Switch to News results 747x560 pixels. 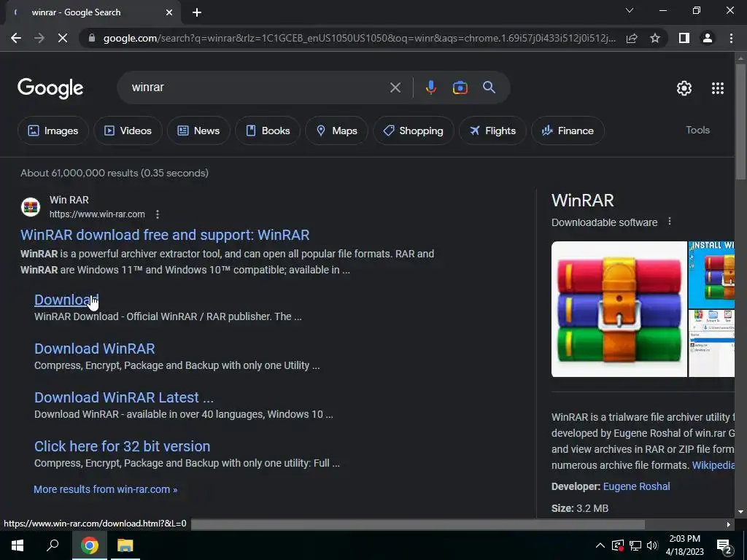tap(198, 131)
